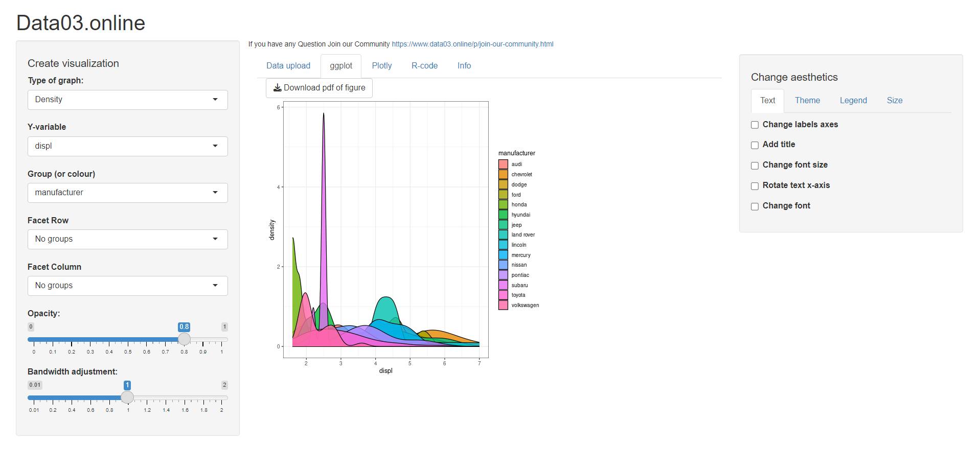Click the honda legend color swatch
This screenshot has width=980, height=468.
click(x=503, y=205)
